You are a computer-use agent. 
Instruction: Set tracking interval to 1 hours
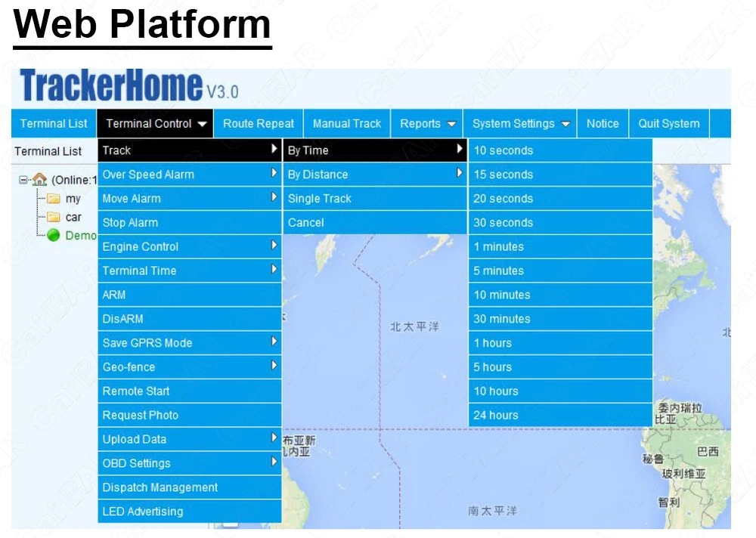pyautogui.click(x=560, y=343)
